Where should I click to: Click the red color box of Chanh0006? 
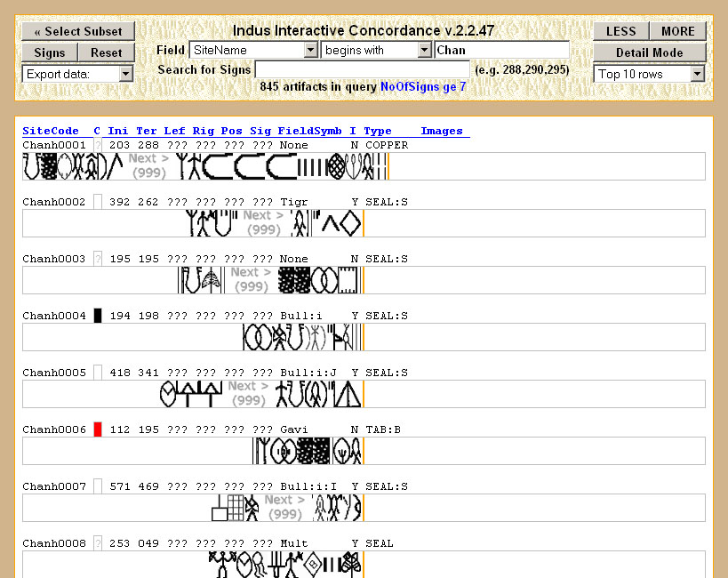[98, 429]
